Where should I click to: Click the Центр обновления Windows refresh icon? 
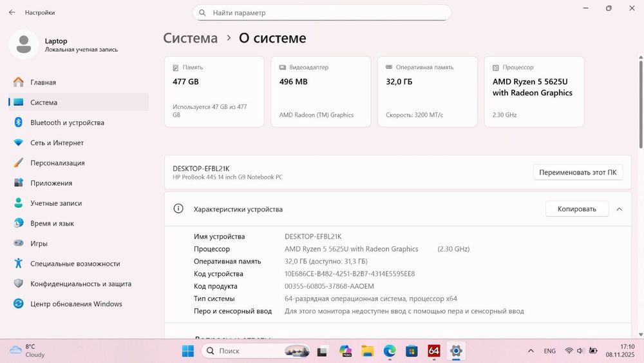pyautogui.click(x=19, y=304)
